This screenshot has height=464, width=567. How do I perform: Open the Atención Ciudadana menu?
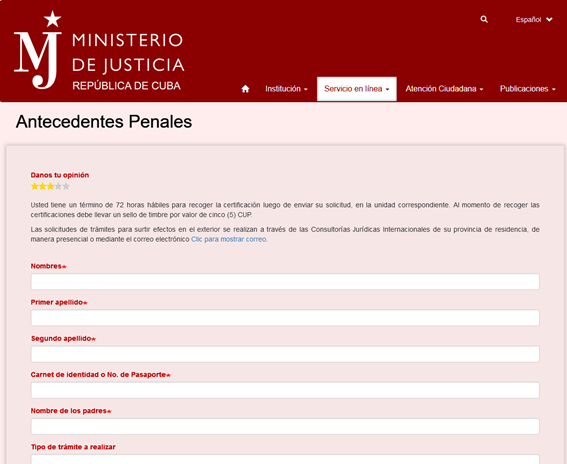(x=444, y=89)
